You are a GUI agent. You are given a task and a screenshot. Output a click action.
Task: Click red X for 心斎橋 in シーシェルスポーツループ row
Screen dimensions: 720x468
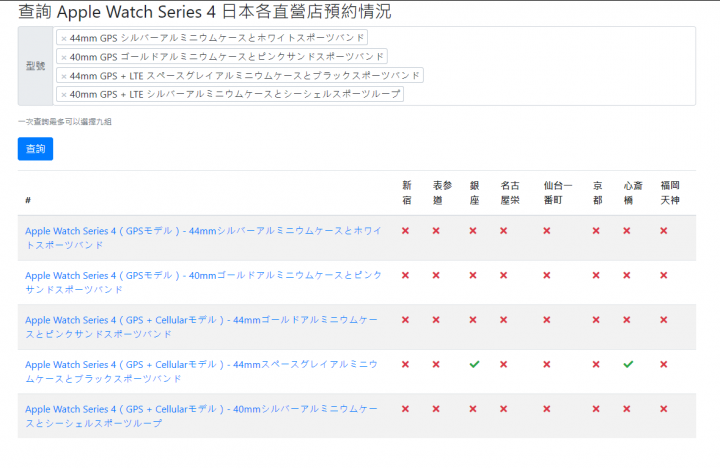coord(627,409)
